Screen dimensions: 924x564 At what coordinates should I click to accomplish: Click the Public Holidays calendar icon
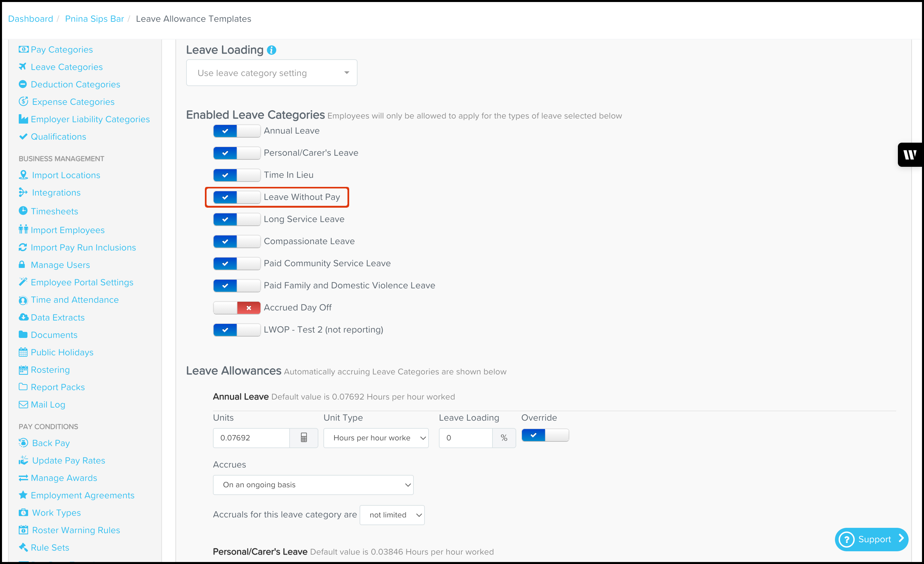[x=23, y=352]
